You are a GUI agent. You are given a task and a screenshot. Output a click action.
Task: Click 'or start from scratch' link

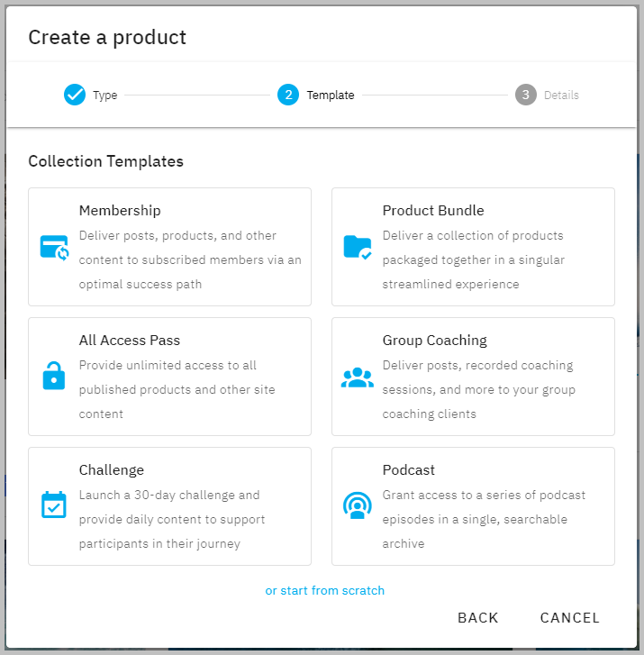(x=325, y=591)
